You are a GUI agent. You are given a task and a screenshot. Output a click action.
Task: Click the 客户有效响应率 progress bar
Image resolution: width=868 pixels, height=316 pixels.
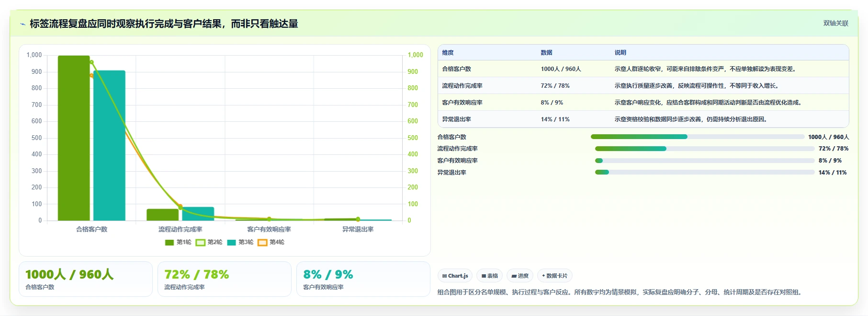coord(705,161)
